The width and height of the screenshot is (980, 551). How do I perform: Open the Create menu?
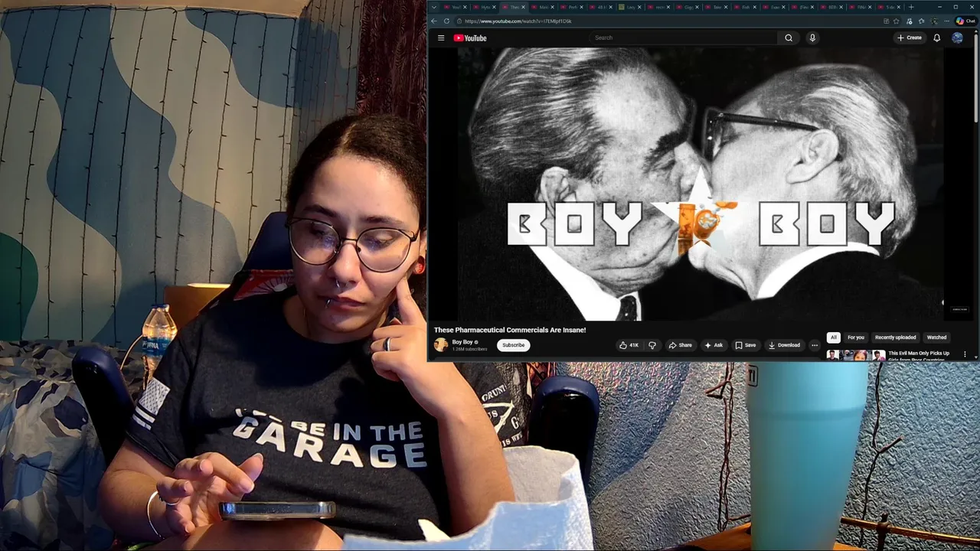pos(910,37)
